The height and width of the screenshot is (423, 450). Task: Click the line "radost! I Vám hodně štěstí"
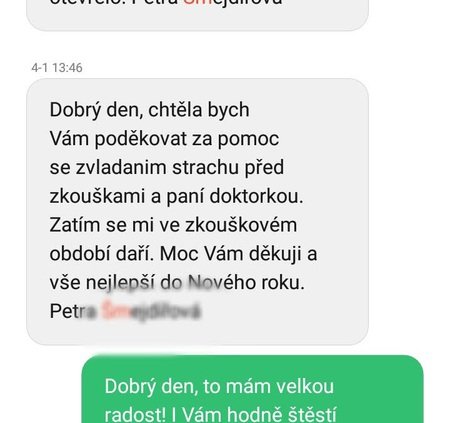point(220,415)
